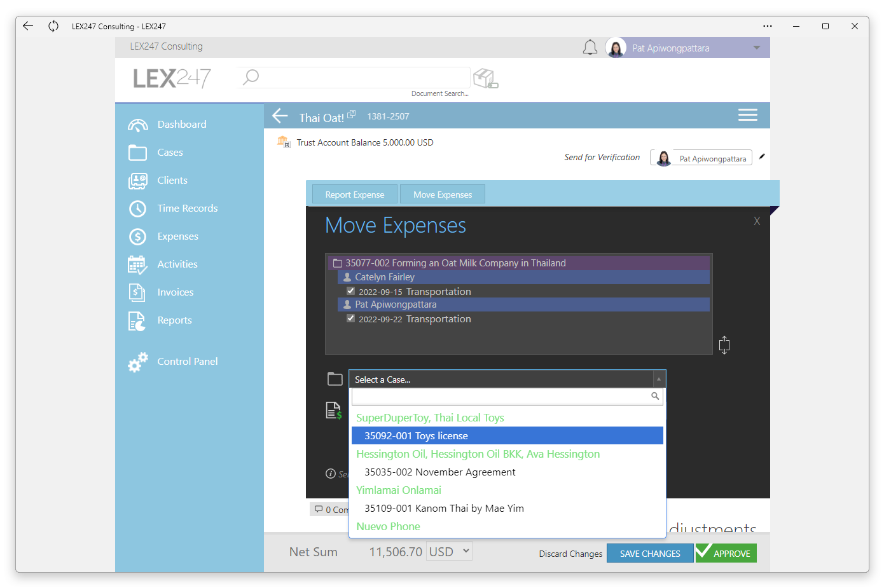Select the Move Expenses tab
Viewport: 884px width, 588px height.
click(443, 195)
